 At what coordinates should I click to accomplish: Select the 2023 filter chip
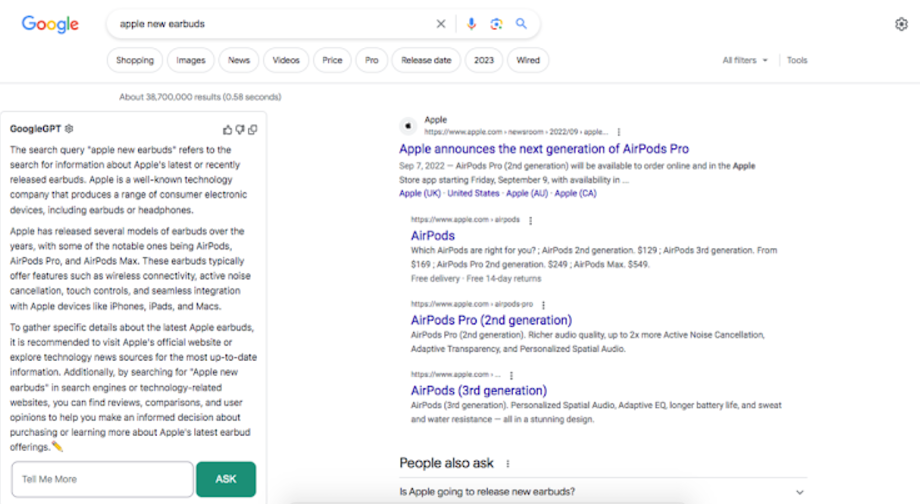click(x=484, y=60)
